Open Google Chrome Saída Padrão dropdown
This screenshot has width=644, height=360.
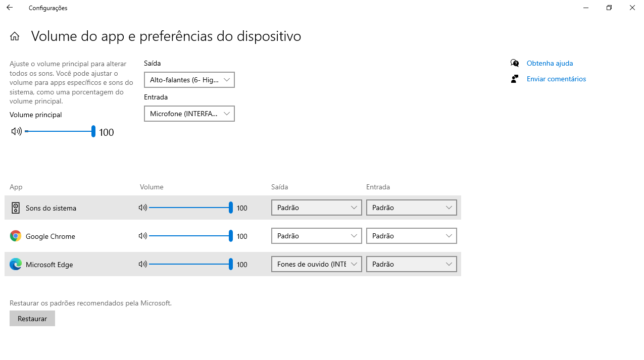click(317, 236)
